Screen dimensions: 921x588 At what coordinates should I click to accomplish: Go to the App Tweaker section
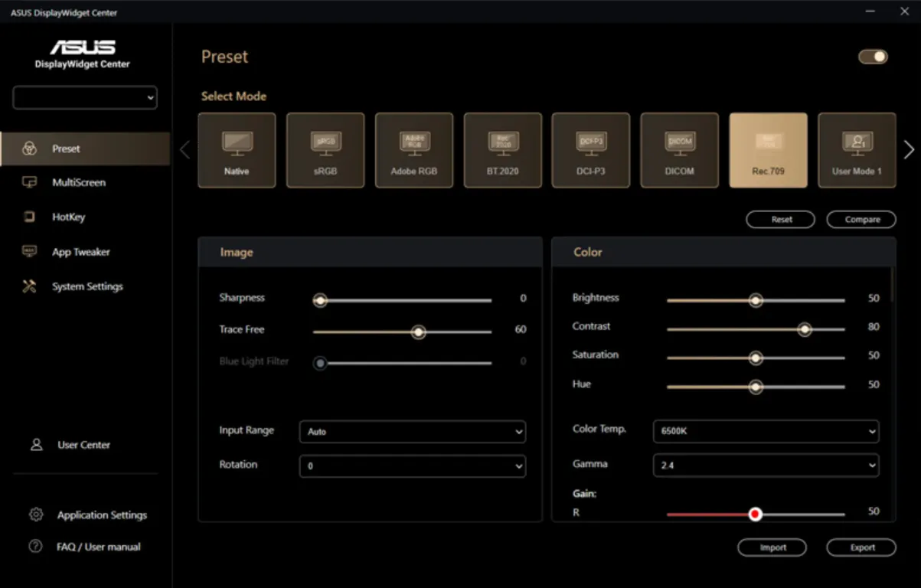[x=80, y=252]
